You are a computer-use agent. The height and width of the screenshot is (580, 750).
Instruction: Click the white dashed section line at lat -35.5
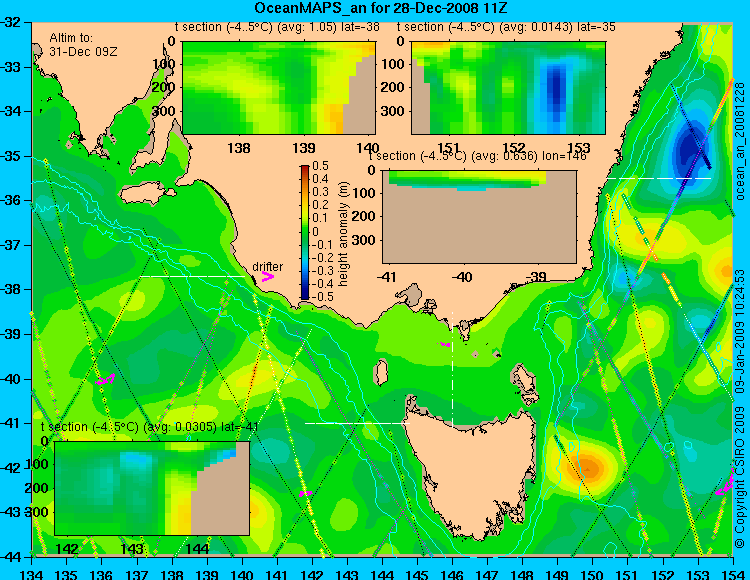[659, 178]
